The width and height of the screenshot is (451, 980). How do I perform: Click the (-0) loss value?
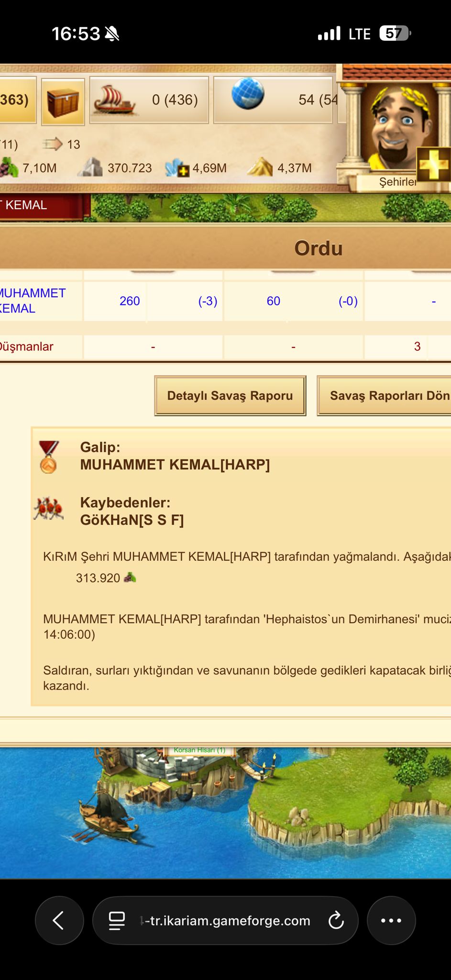point(348,301)
